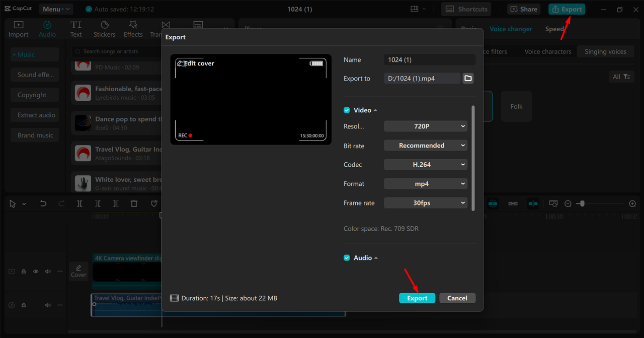Open the Format mp4 dropdown
Viewport: 644px width, 338px height.
click(426, 183)
